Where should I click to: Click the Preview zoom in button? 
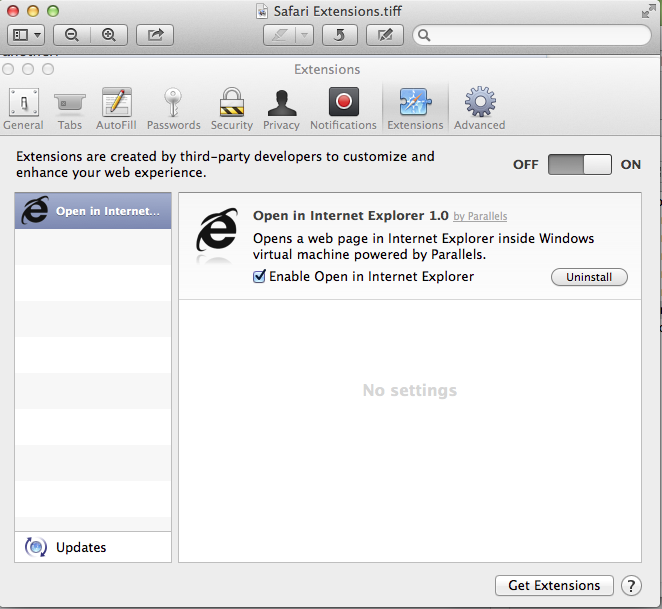click(x=109, y=35)
